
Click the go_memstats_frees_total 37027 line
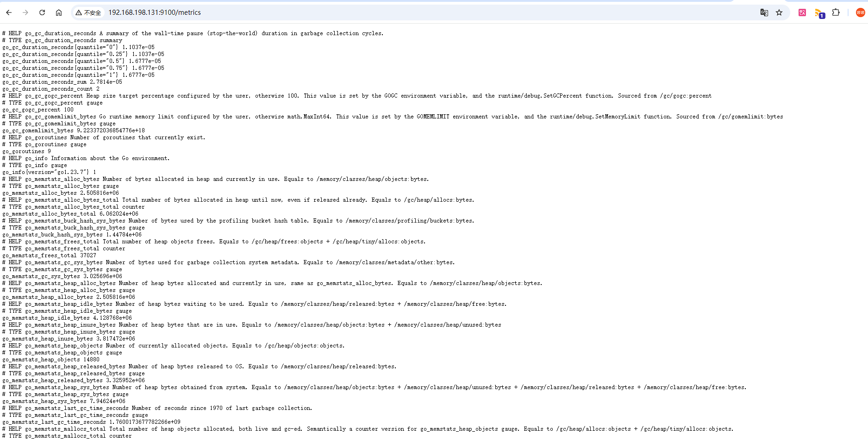[x=49, y=255]
